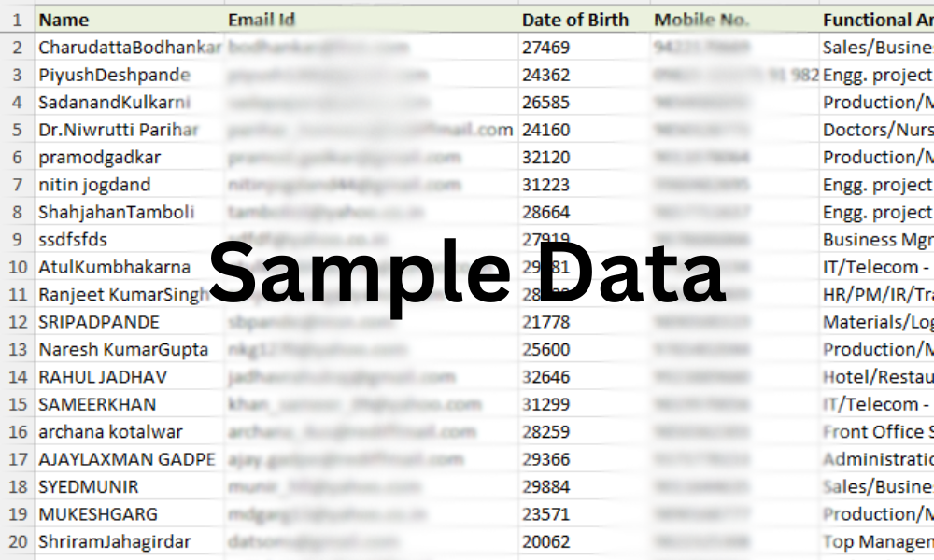
Task: Click the Date of Birth header cell
Action: [585, 20]
